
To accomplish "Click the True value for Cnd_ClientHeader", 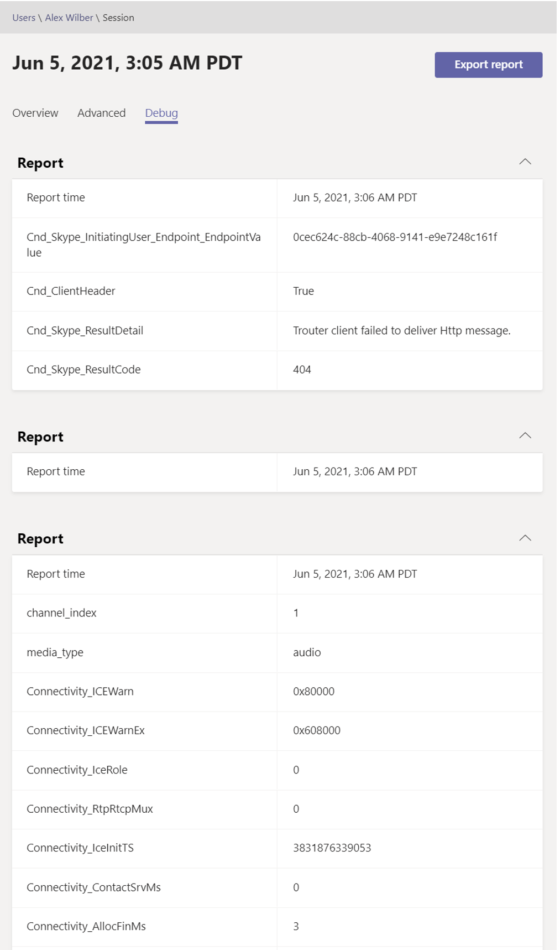I will 303,291.
